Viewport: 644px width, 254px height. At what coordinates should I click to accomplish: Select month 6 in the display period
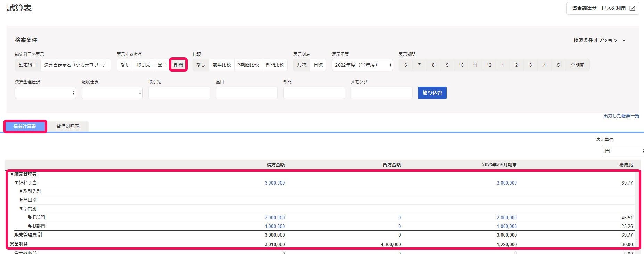point(406,65)
